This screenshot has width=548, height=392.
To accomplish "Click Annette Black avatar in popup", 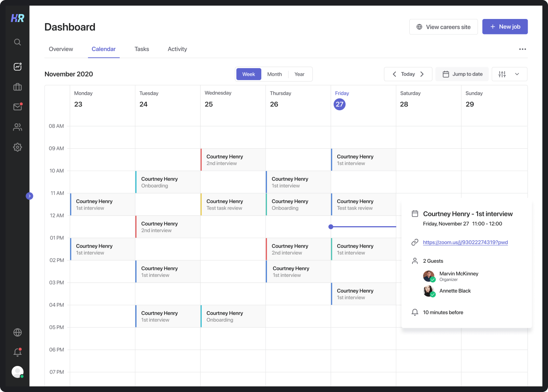I will click(429, 291).
